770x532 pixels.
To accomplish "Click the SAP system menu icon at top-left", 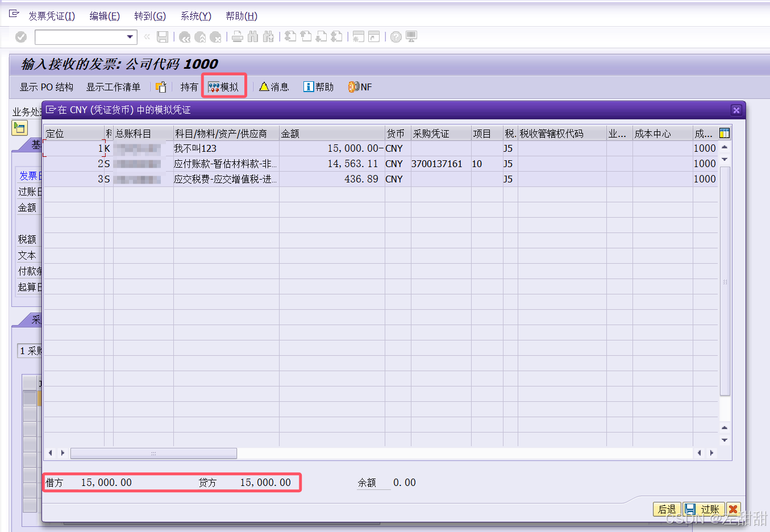I will [14, 14].
